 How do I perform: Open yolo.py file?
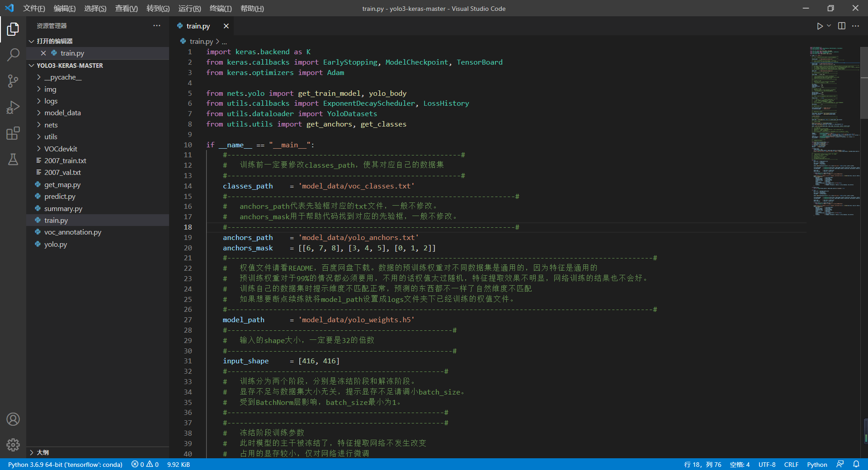(x=98, y=244)
